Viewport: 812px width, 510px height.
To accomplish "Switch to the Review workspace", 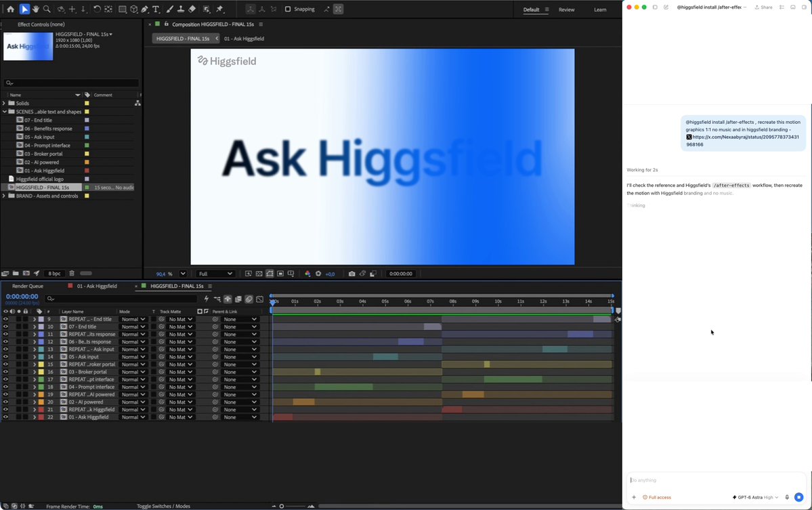I will tap(567, 10).
